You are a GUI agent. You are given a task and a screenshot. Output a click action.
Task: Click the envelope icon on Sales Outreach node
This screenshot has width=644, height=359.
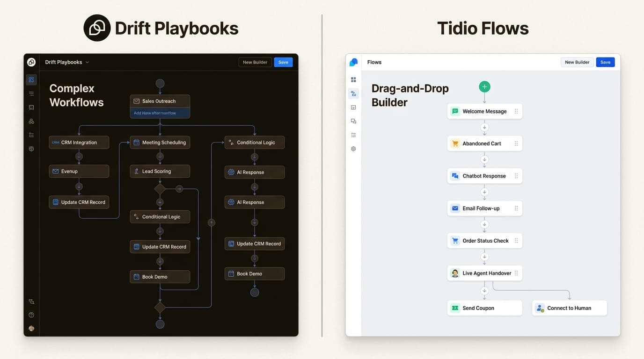[x=137, y=101]
